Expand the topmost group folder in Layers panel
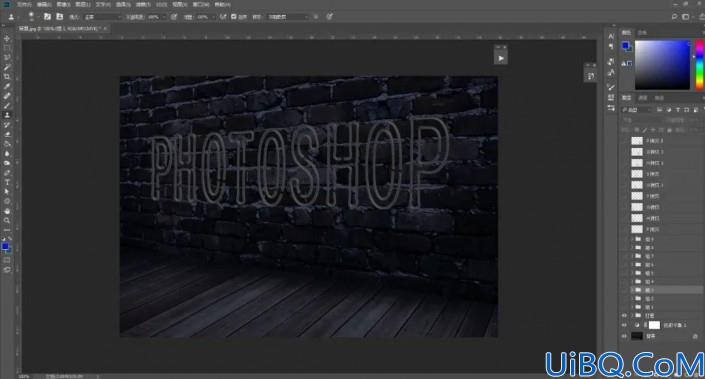Image resolution: width=705 pixels, height=379 pixels. tap(632, 240)
